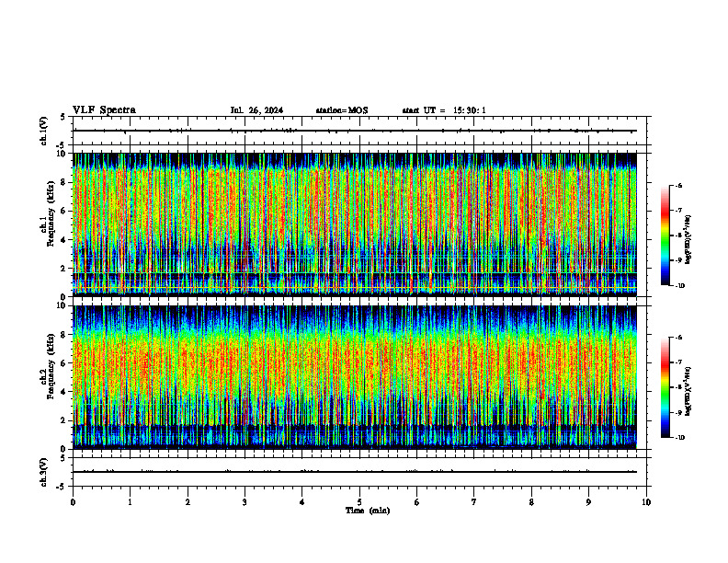
Task: Click time axis tick label "6"
Action: click(x=416, y=502)
